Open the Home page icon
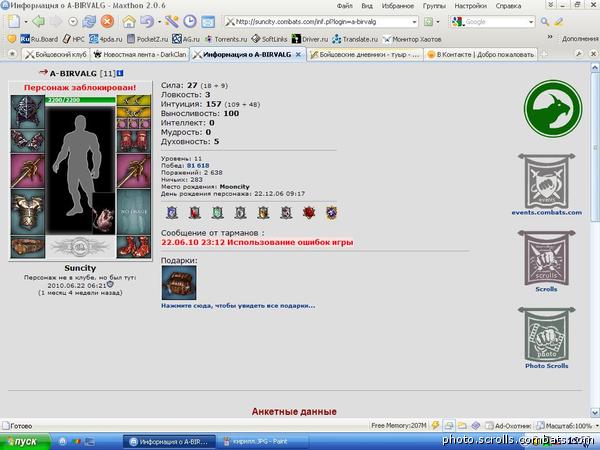This screenshot has width=600, height=450. [129, 21]
